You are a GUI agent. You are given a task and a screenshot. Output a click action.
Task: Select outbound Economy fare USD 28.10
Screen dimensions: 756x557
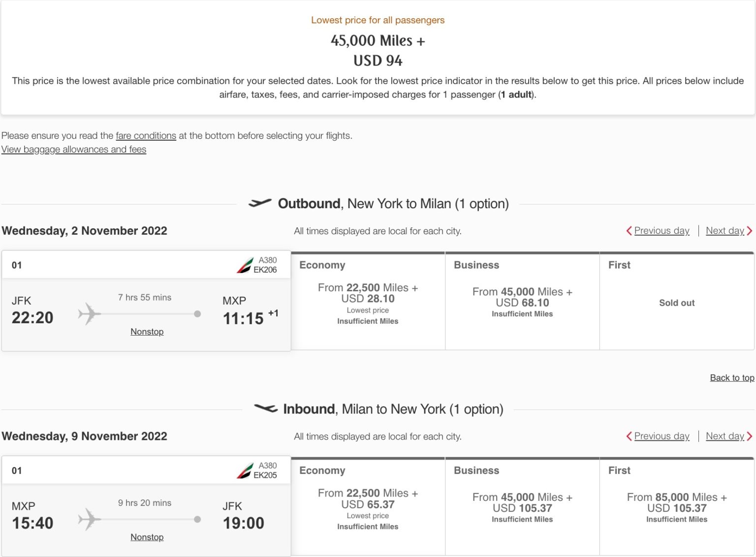click(368, 299)
